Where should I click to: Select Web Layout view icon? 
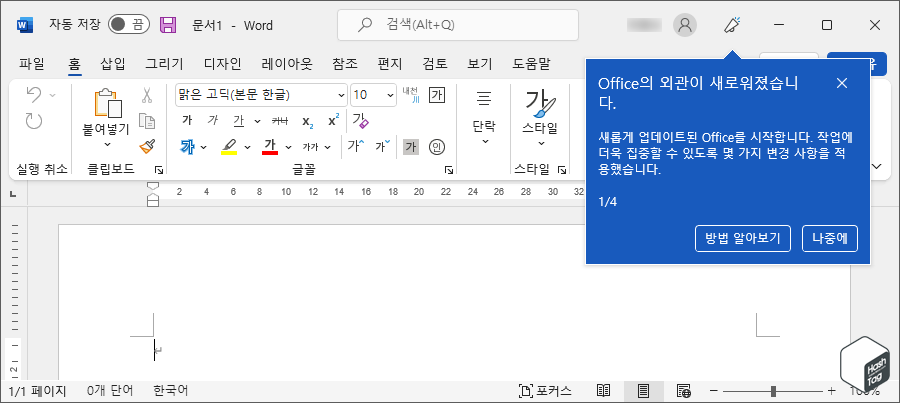pos(683,391)
